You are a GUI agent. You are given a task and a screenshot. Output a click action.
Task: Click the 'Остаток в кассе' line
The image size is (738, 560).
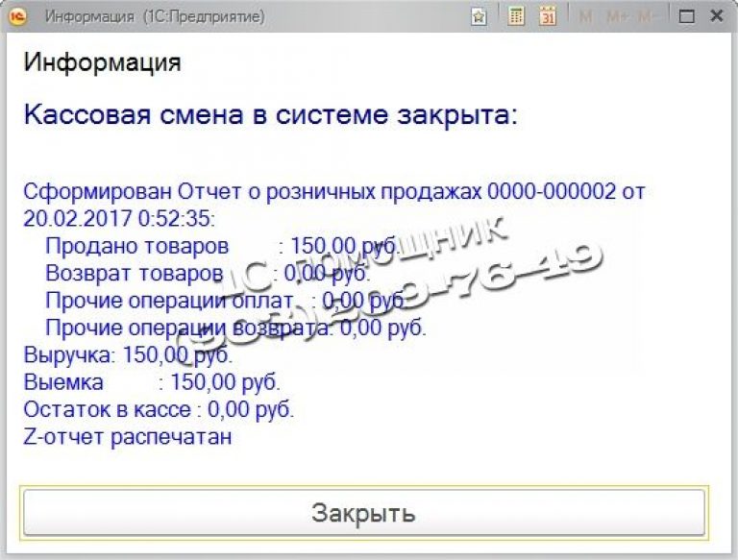coord(159,409)
